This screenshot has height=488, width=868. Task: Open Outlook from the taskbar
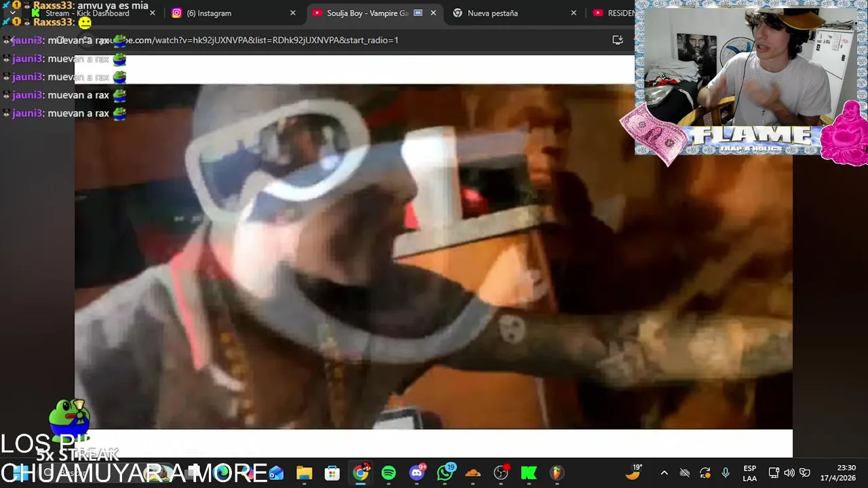[x=276, y=473]
